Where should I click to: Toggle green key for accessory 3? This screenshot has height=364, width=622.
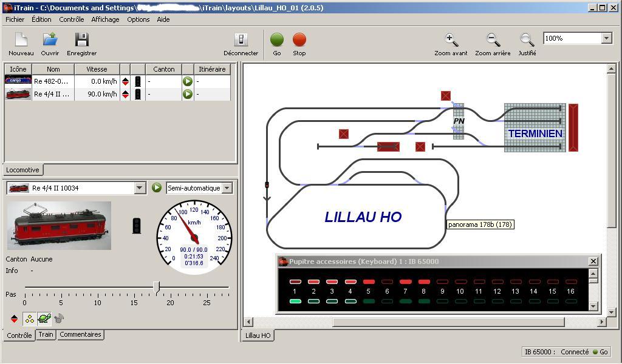click(332, 302)
